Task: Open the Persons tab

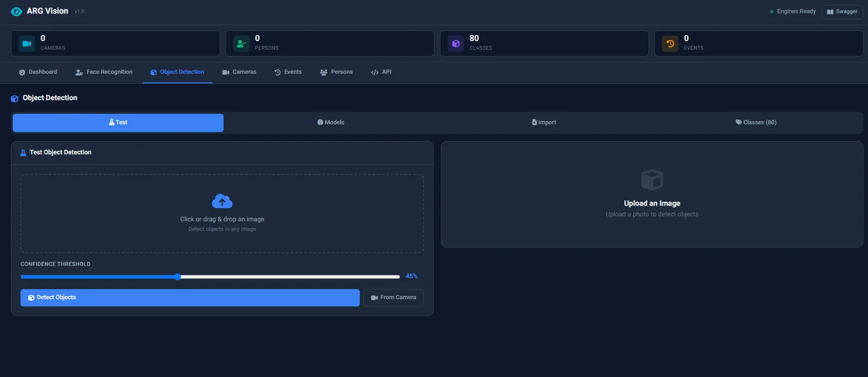Action: tap(336, 72)
